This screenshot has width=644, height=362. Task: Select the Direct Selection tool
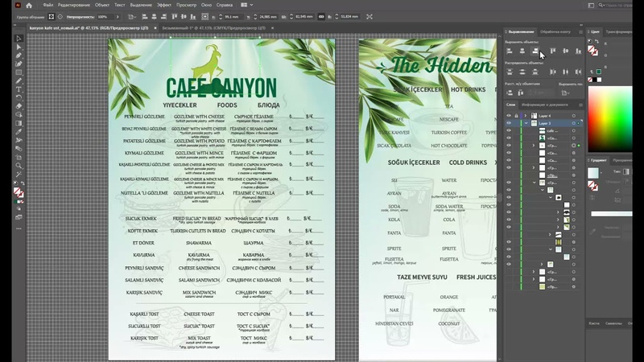[x=19, y=47]
